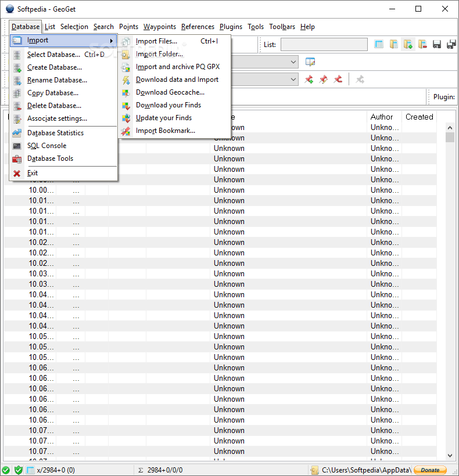Select Exit from Database menu
This screenshot has width=459, height=476.
tap(63, 173)
